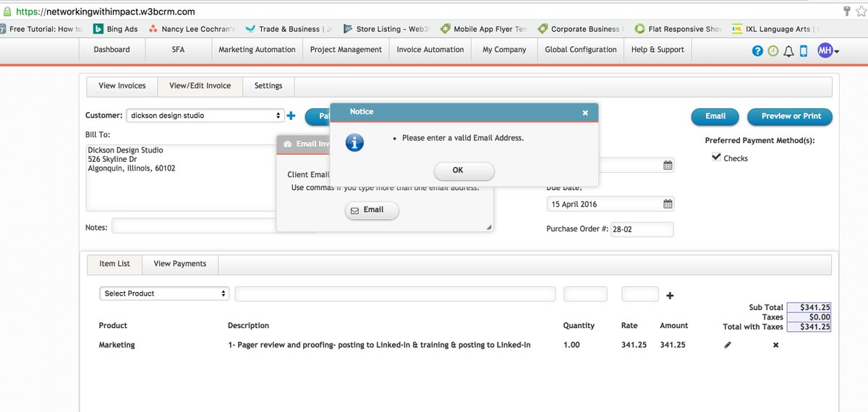Expand the Select Product dropdown
868x412 pixels.
164,293
